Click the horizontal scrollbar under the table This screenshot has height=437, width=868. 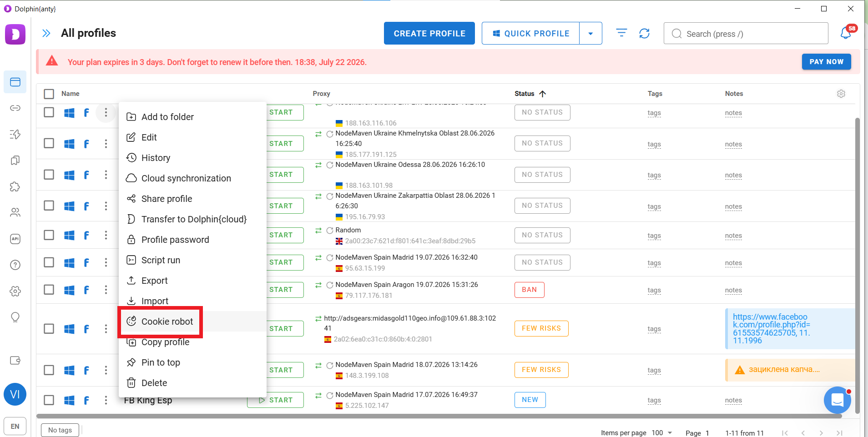coord(439,416)
